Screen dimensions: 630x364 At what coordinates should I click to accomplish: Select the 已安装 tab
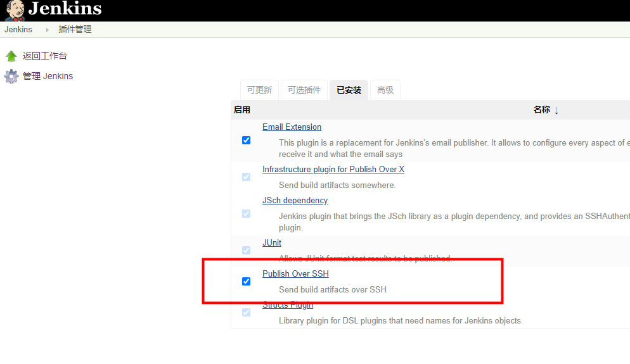[349, 90]
